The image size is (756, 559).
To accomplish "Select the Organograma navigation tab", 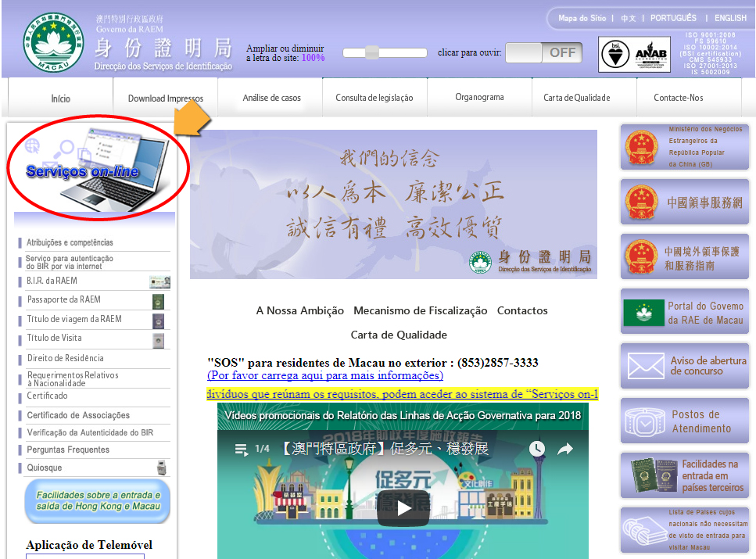I will (479, 98).
